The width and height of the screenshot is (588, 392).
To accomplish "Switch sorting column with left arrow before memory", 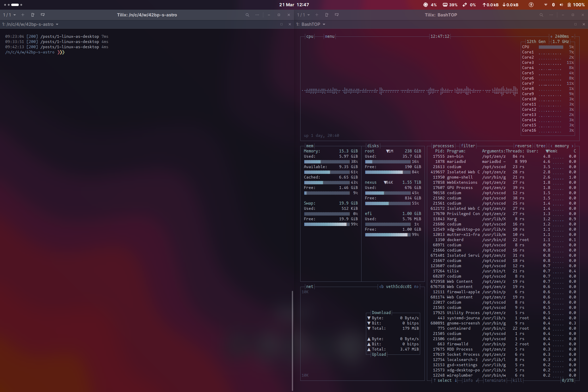I will 551,146.
